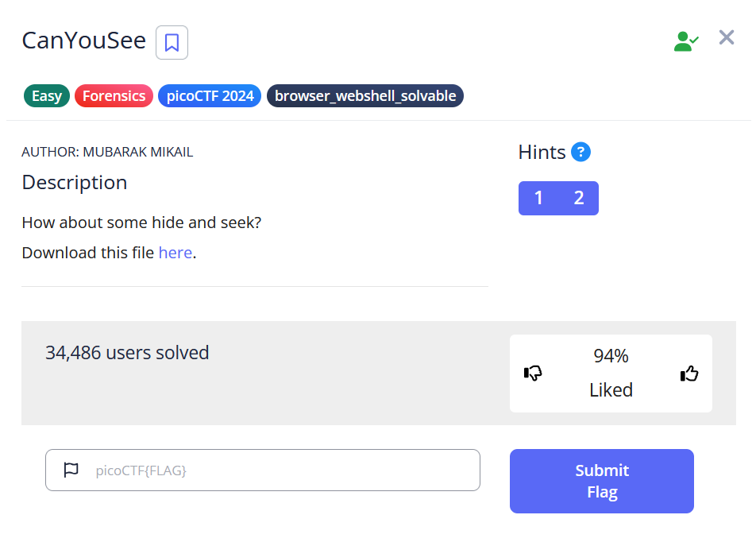Click the 34,486 users solved text

[x=127, y=352]
